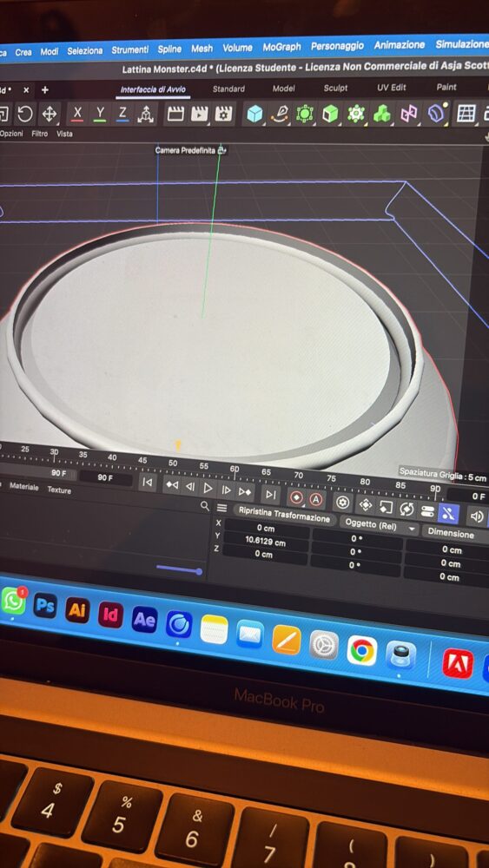Screen dimensions: 489x868
Task: Click camera icon beside Camera Predefinita
Action: (x=222, y=150)
